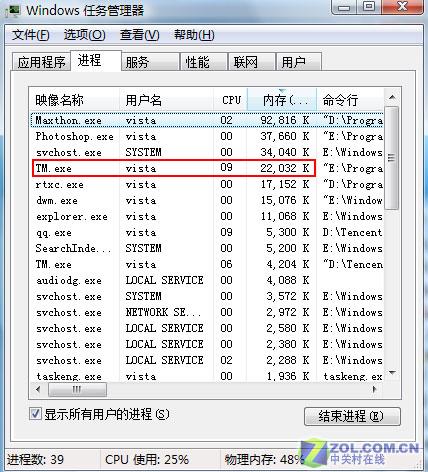Screen dimensions: 428x472
Task: Select the Photoshop.exe process row
Action: coord(207,136)
